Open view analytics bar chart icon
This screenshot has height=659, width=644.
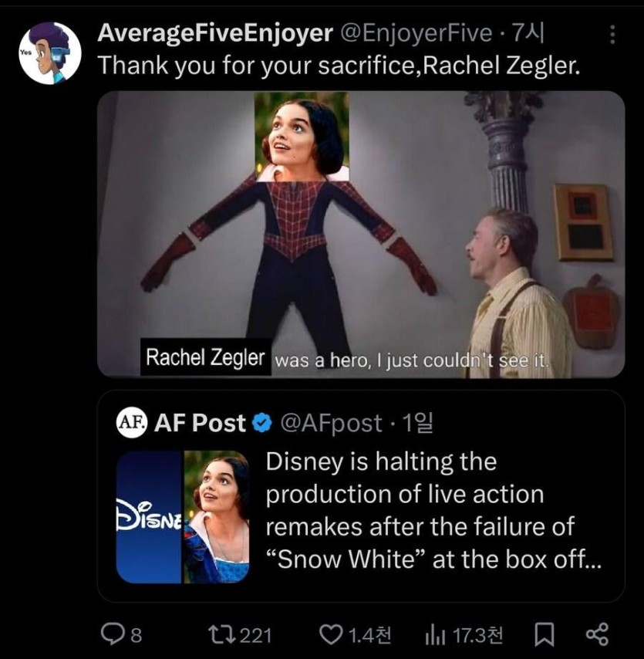coord(436,634)
